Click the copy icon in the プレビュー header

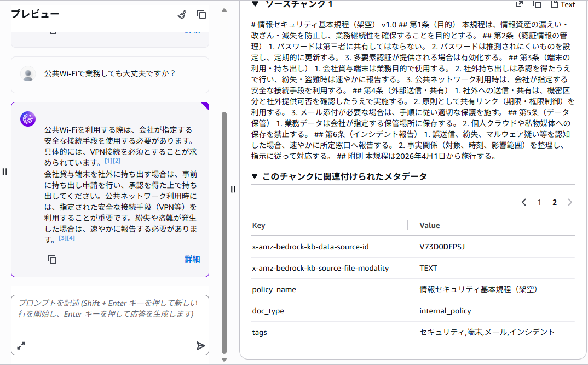coord(201,15)
